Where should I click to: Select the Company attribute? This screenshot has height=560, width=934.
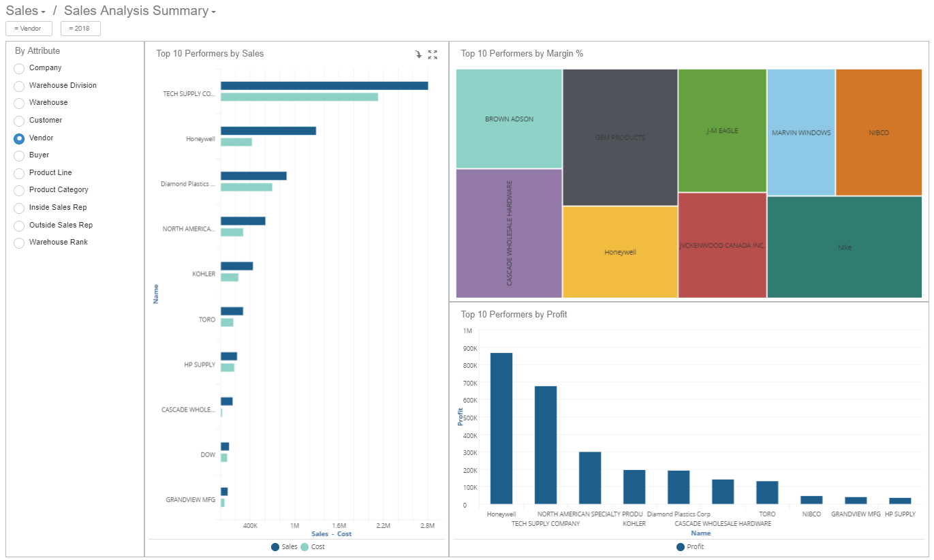pos(18,68)
